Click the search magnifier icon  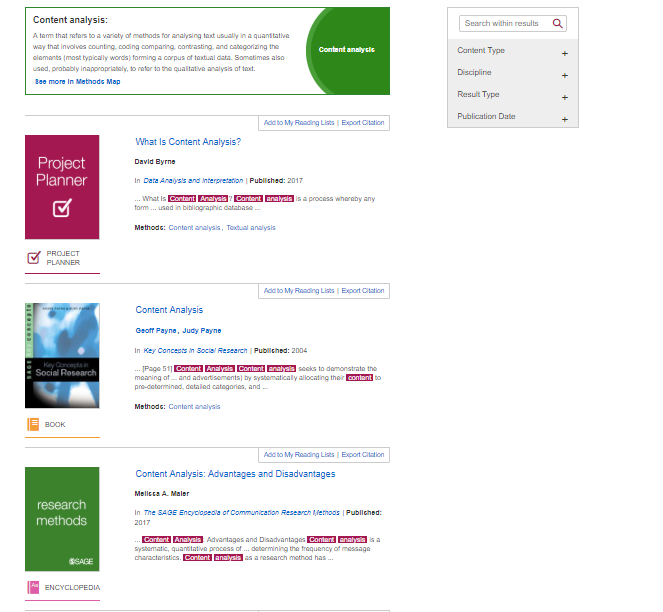pyautogui.click(x=558, y=23)
